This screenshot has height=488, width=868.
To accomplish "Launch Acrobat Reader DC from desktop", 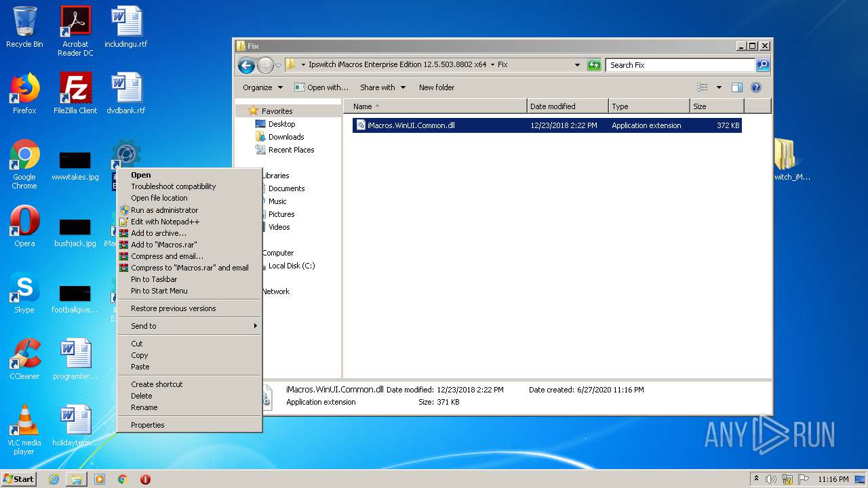I will coord(75,31).
